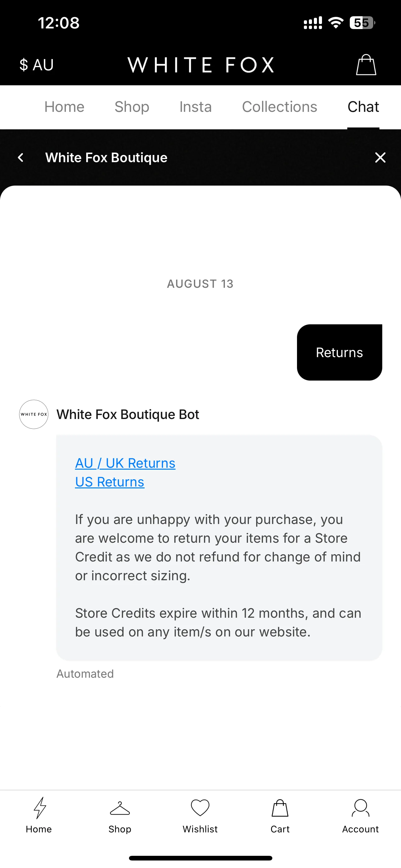This screenshot has height=868, width=401.
Task: Close the White Fox Boutique chat
Action: point(380,157)
